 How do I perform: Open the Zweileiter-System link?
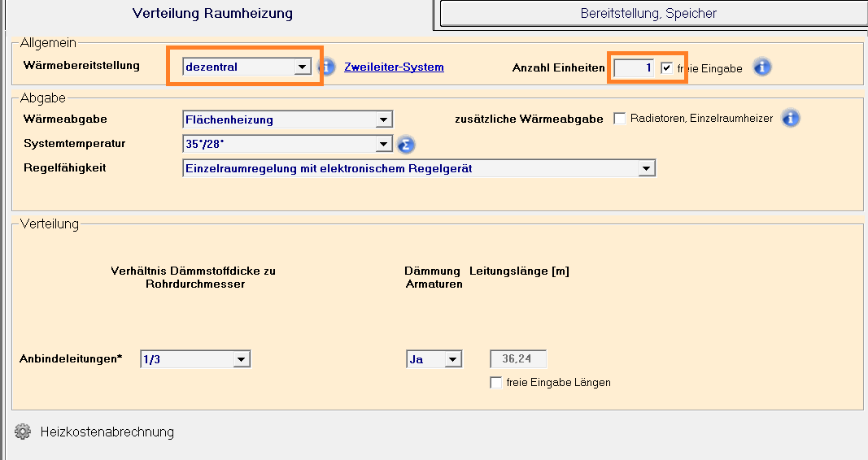(x=394, y=67)
